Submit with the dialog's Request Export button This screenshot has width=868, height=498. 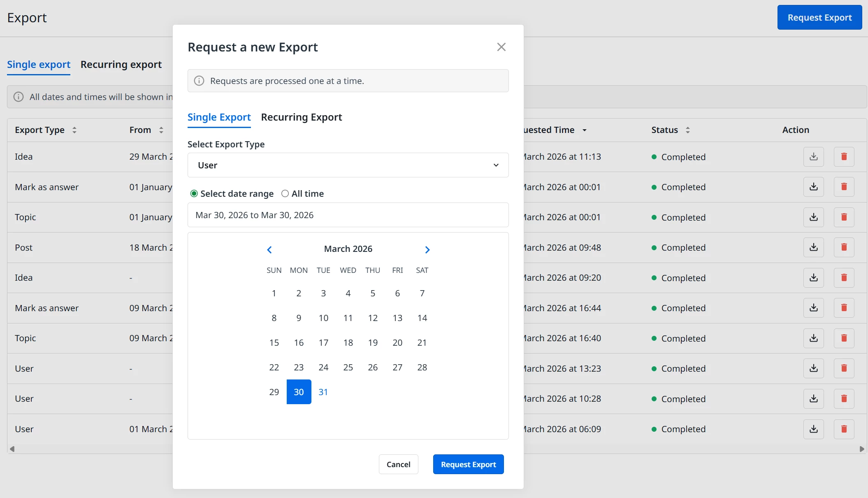[x=468, y=464]
